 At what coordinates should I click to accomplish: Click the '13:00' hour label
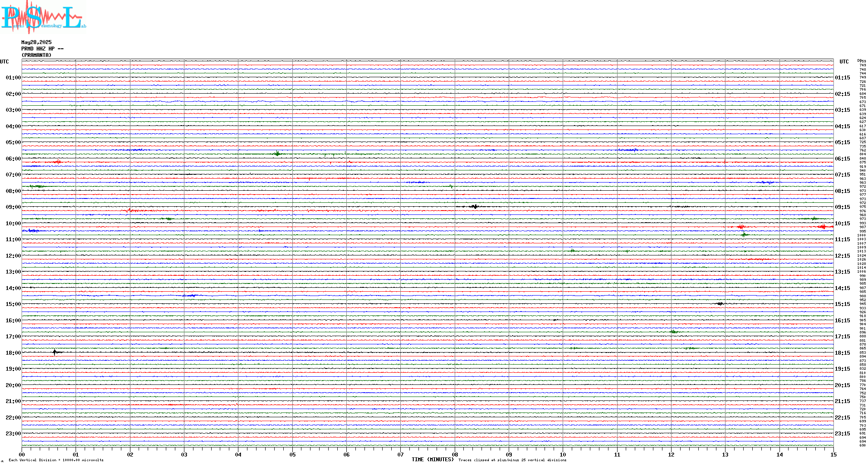point(13,272)
